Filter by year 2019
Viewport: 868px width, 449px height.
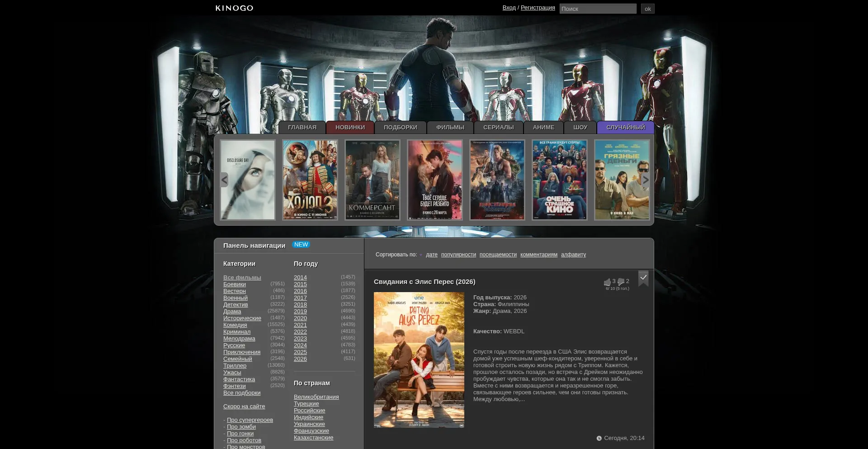coord(300,312)
